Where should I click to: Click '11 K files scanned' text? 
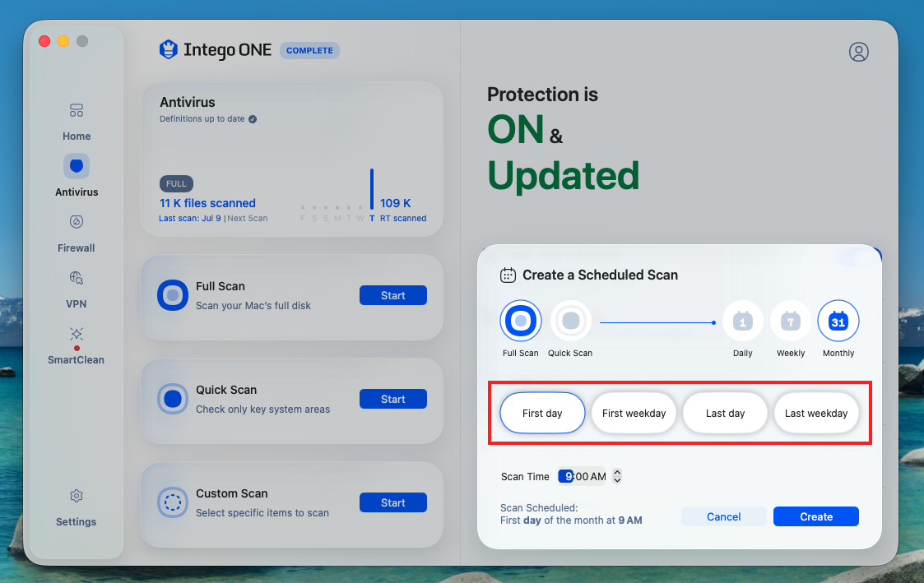(x=207, y=203)
